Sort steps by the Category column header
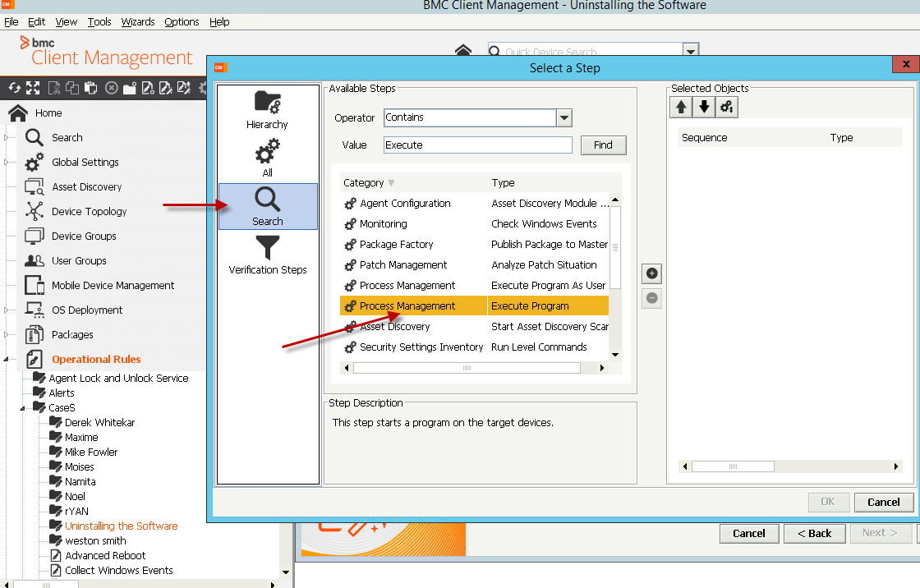This screenshot has width=920, height=588. (x=369, y=183)
